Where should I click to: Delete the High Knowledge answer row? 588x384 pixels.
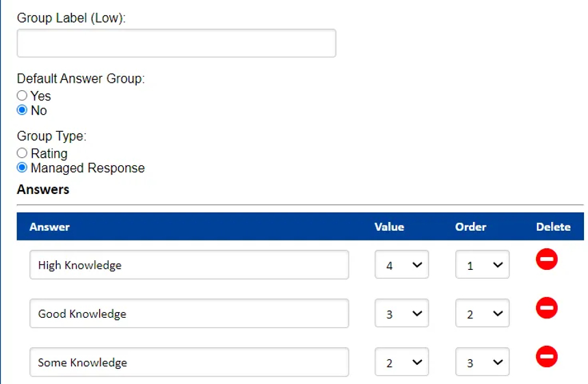[x=546, y=260]
